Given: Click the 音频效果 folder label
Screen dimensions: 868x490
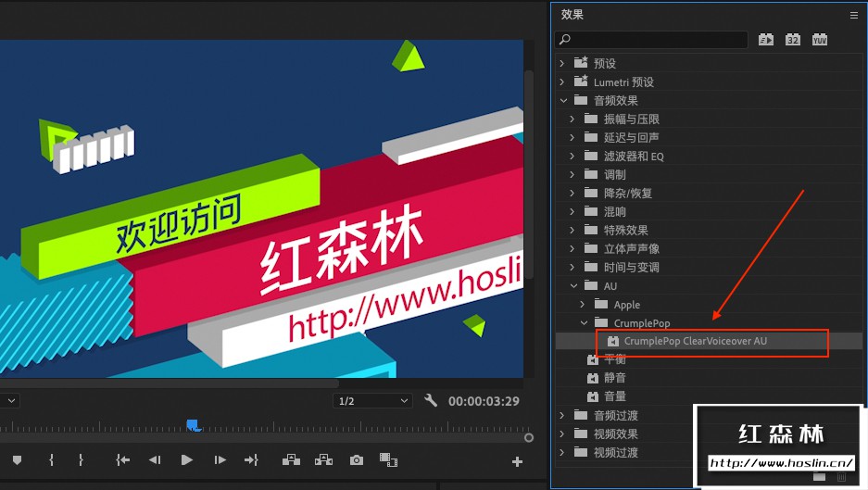Looking at the screenshot, I should (616, 100).
